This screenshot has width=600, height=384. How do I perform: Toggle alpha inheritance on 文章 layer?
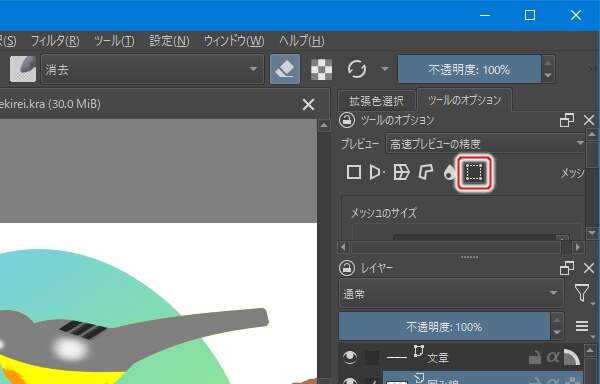click(x=553, y=358)
